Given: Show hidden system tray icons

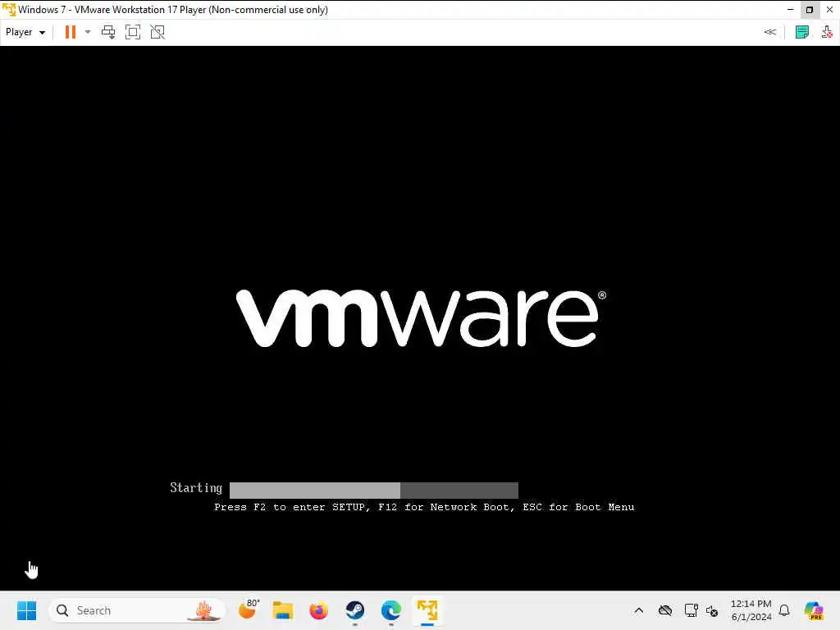Looking at the screenshot, I should click(x=638, y=610).
